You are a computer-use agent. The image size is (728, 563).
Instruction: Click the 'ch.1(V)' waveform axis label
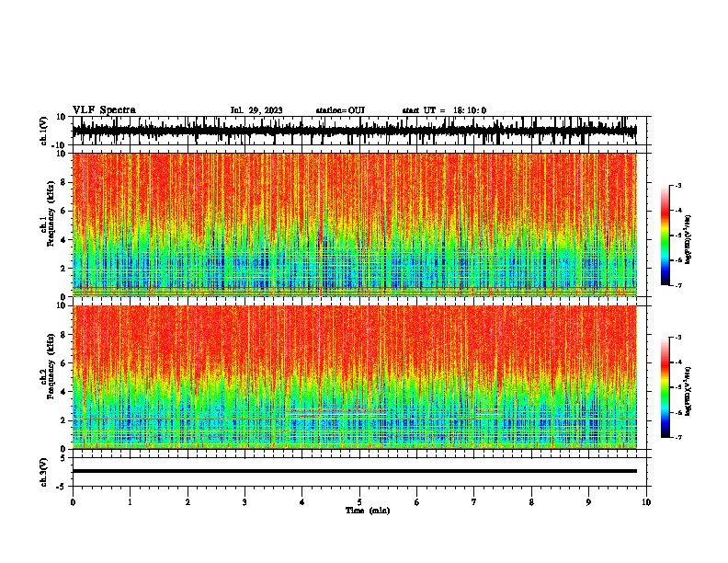click(x=44, y=131)
